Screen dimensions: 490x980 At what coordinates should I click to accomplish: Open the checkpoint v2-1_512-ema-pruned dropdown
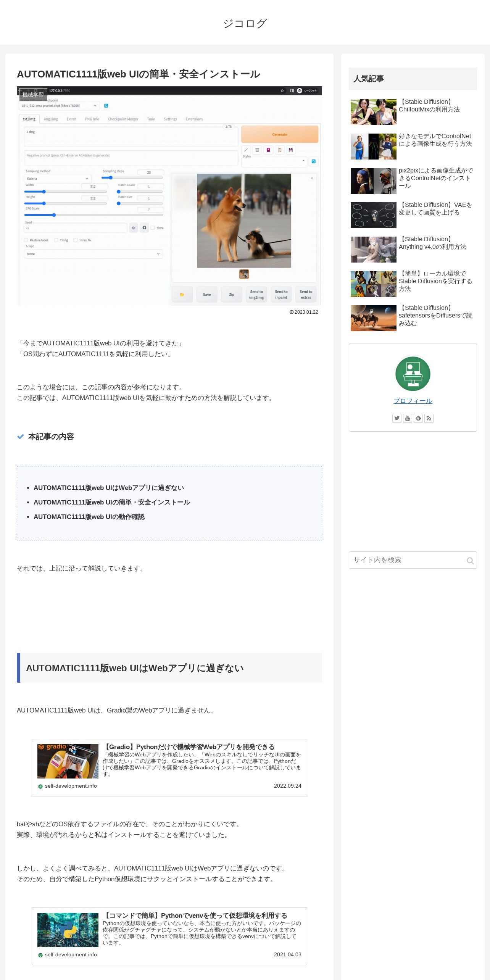[x=59, y=106]
